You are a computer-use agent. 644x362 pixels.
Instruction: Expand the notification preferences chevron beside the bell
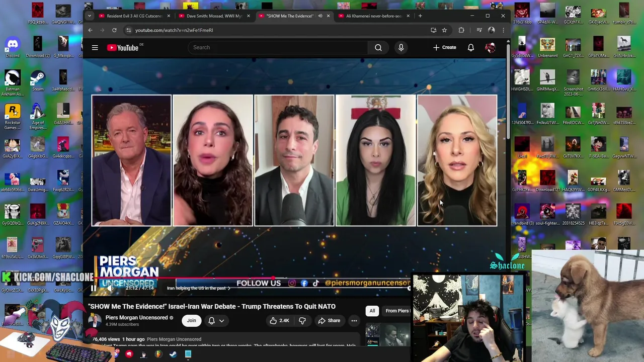coord(221,321)
